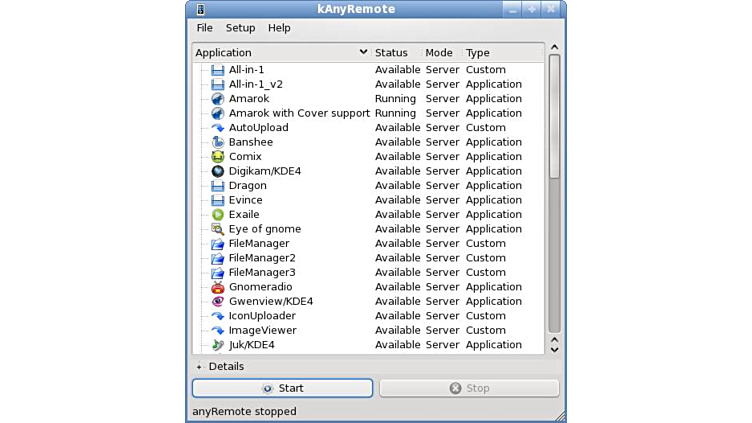Open the File menu
Viewport: 752px width, 423px height.
(204, 28)
